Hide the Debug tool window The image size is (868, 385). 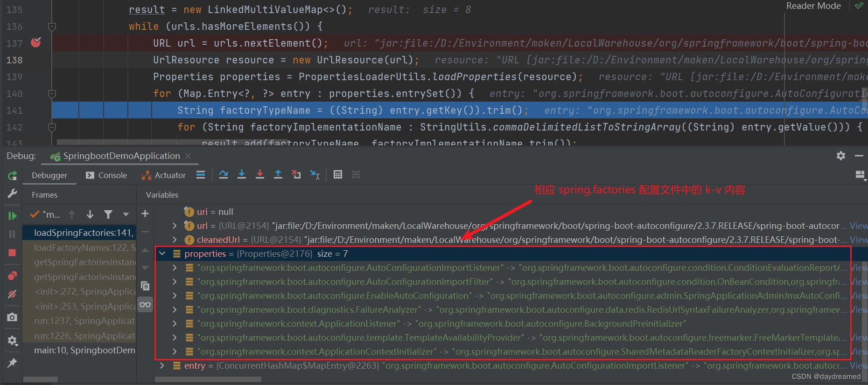coord(859,156)
